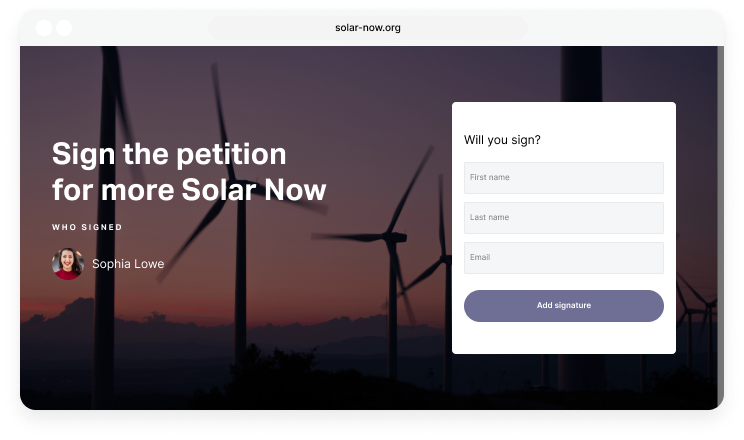This screenshot has width=744, height=440.
Task: Select the Email input field
Action: (x=563, y=258)
